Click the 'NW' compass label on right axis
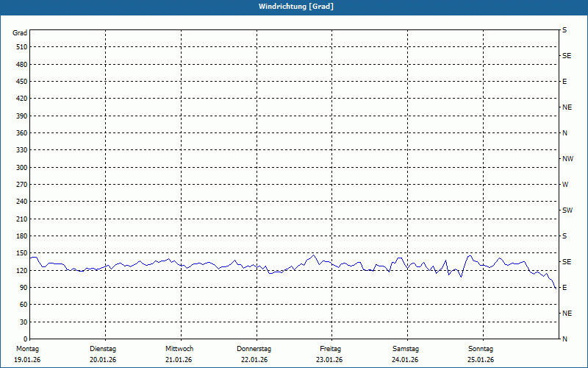 click(x=567, y=159)
